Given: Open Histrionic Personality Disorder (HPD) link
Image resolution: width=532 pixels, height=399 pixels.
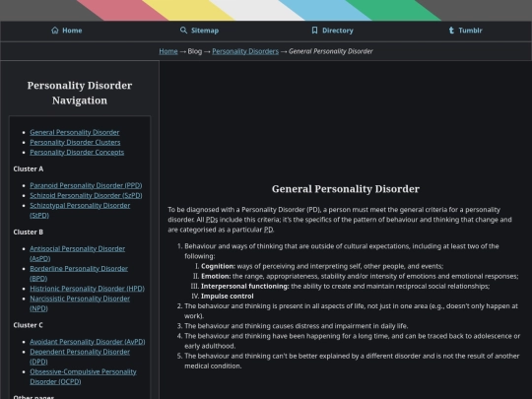Looking at the screenshot, I should [x=88, y=289].
